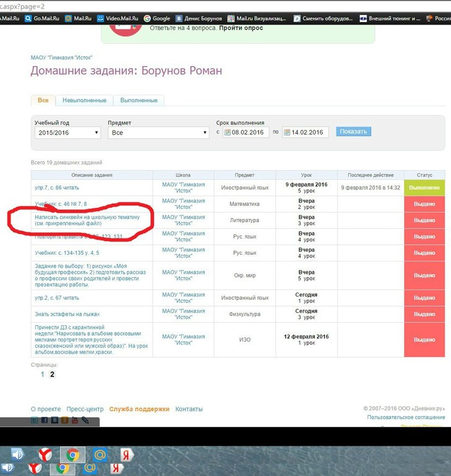Viewport: 451px width, 476px height.
Task: Click the green Выполнено status cell
Action: 424,187
